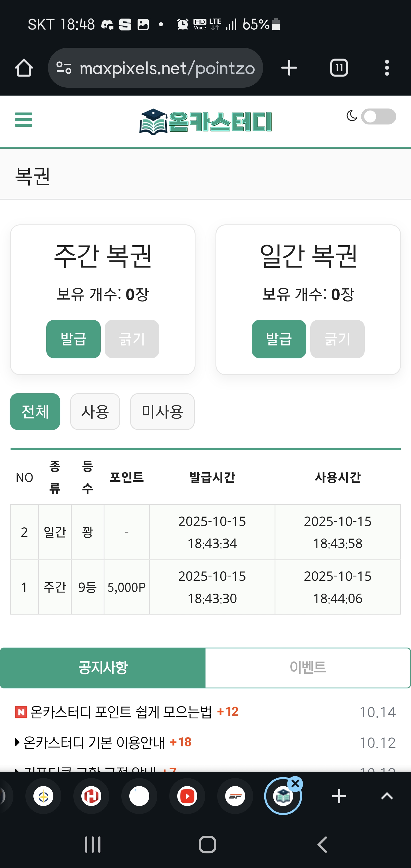Viewport: 411px width, 868px height.
Task: Open the tab switcher showing 11 tabs
Action: coord(339,68)
